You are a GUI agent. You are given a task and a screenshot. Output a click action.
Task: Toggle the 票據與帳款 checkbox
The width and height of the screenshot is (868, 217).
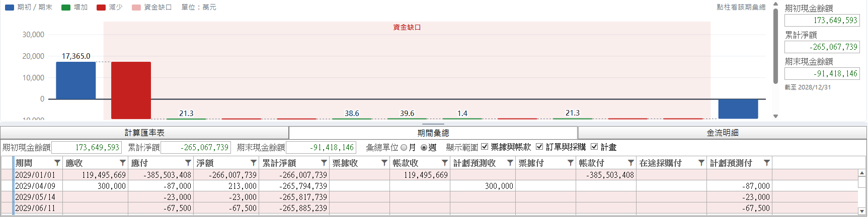[485, 147]
